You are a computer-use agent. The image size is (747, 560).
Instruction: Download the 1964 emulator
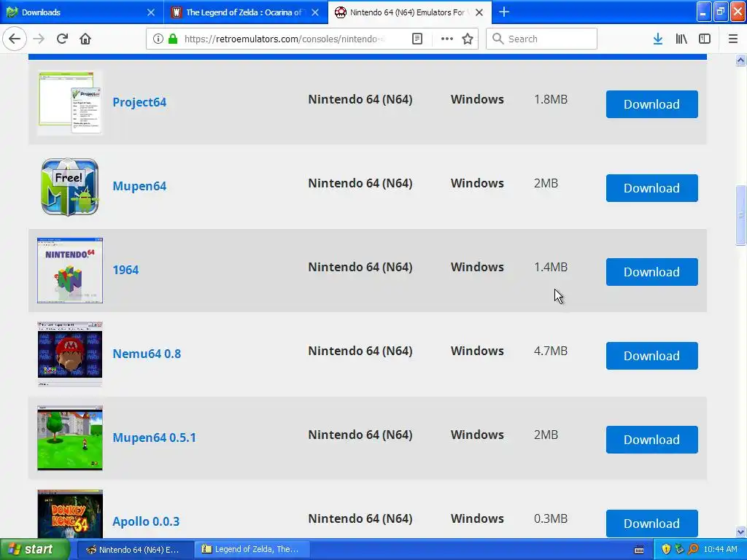651,272
